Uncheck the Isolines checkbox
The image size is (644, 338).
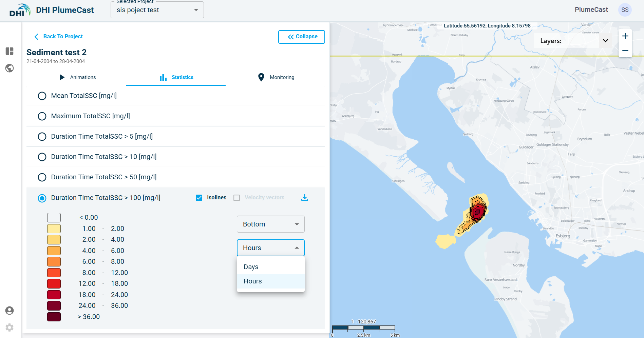pos(199,198)
